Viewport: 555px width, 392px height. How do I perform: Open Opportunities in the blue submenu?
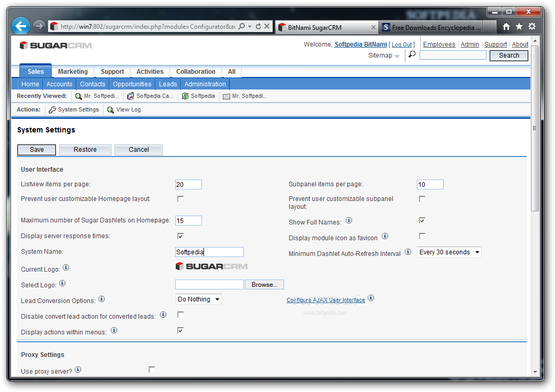(132, 84)
